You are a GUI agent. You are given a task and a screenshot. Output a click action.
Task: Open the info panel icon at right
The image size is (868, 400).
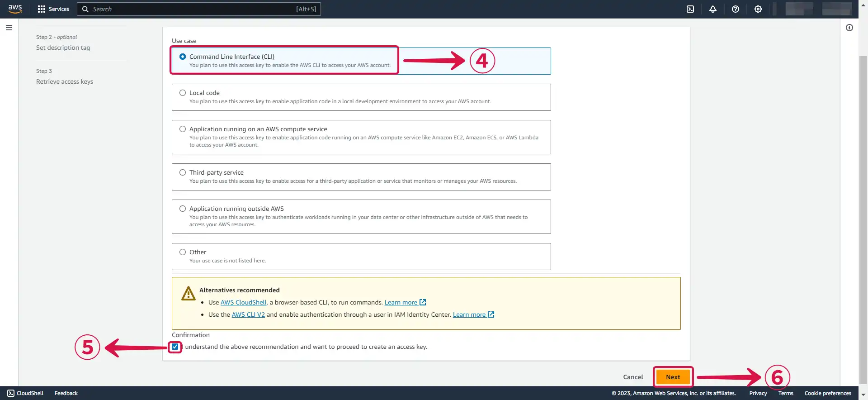pos(849,28)
